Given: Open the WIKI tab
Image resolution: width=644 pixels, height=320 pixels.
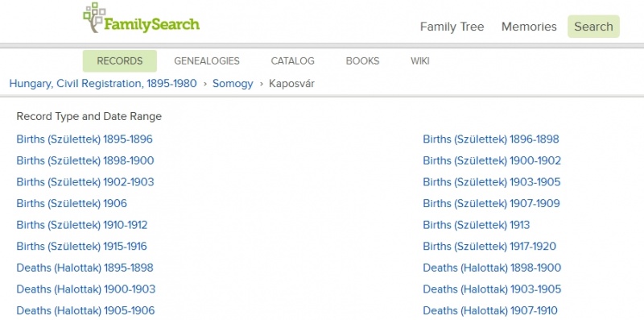Looking at the screenshot, I should 419,61.
